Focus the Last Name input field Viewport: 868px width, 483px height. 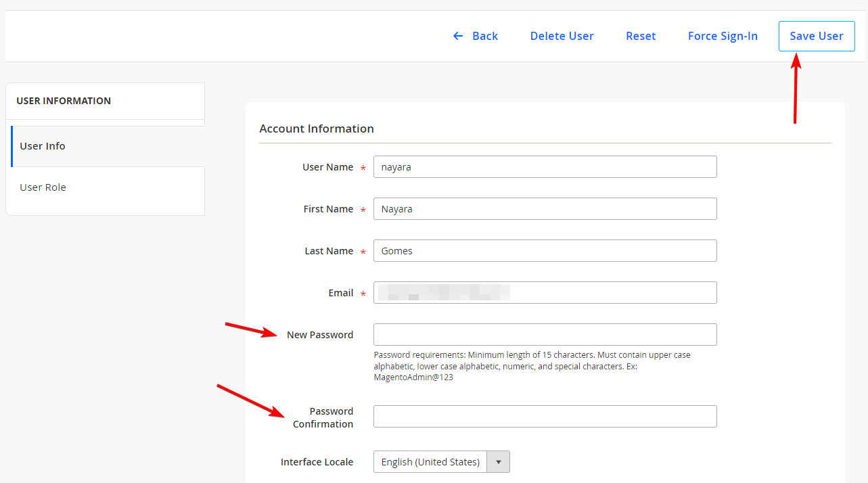[x=545, y=251]
